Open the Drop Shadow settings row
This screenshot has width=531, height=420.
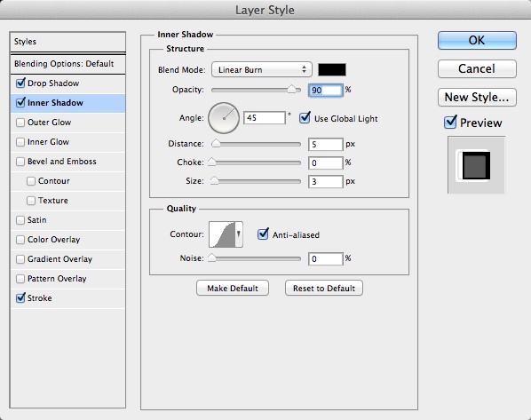point(68,83)
